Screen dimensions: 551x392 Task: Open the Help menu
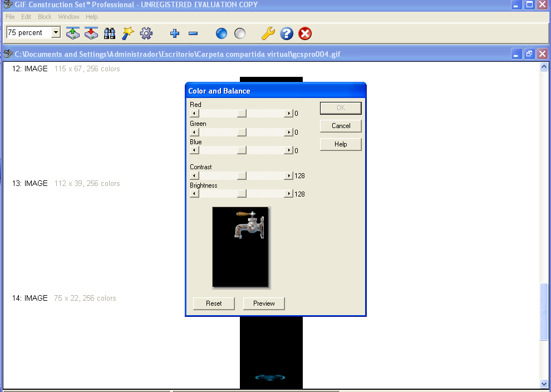92,17
